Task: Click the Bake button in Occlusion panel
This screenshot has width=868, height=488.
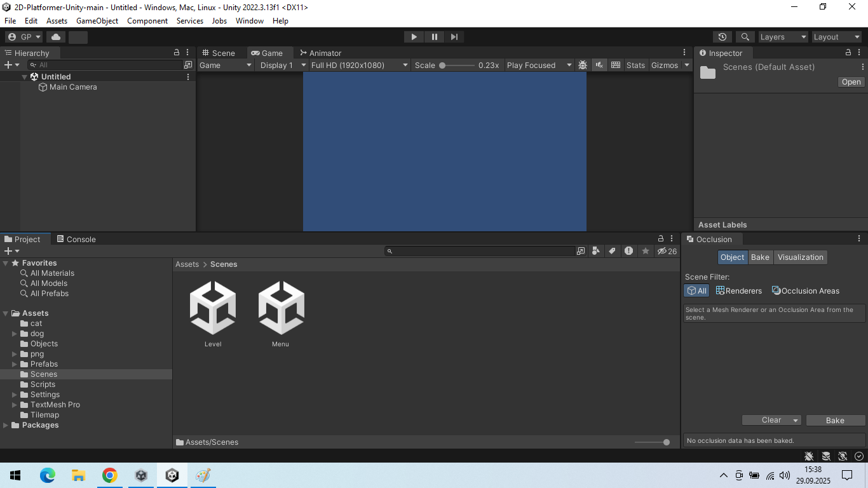Action: pos(835,420)
